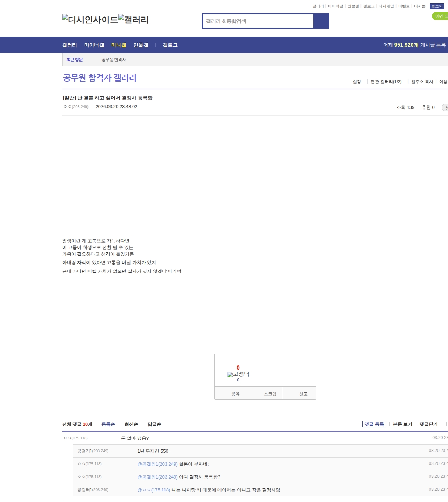Focus the 갤러리 & 통합검색 search field
This screenshot has height=502, width=448.
point(258,21)
